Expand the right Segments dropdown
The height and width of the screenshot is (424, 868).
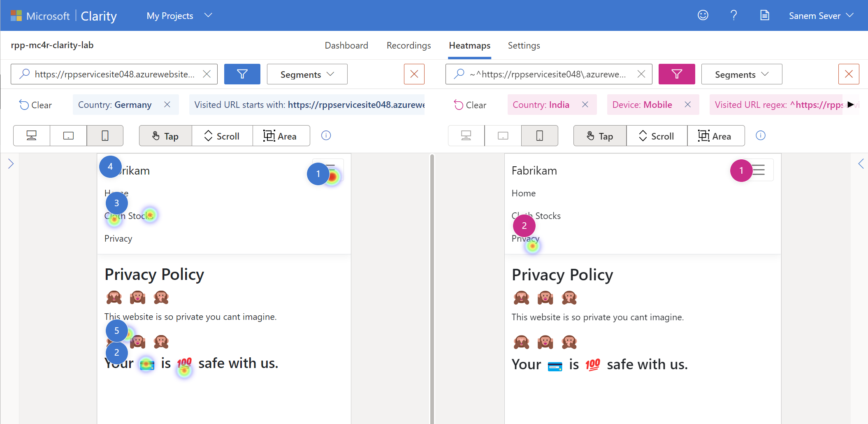(742, 74)
